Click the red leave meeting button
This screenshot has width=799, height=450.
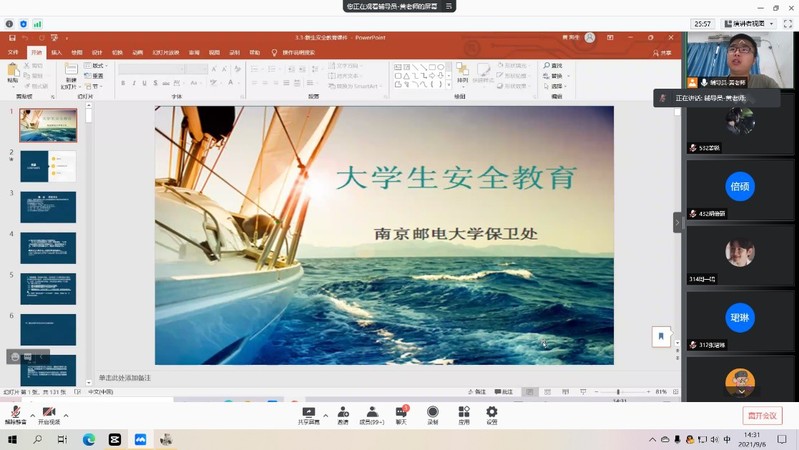click(x=762, y=415)
